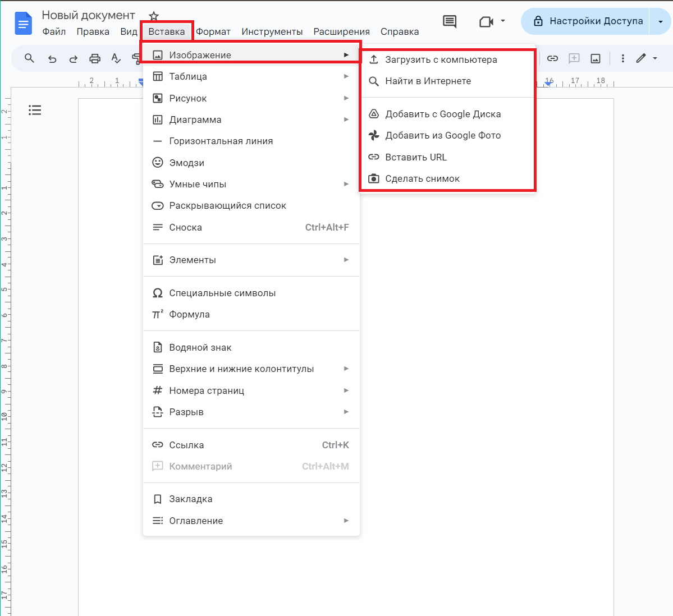The height and width of the screenshot is (616, 673).
Task: Expand the Номера страниц submenu
Action: pos(251,390)
